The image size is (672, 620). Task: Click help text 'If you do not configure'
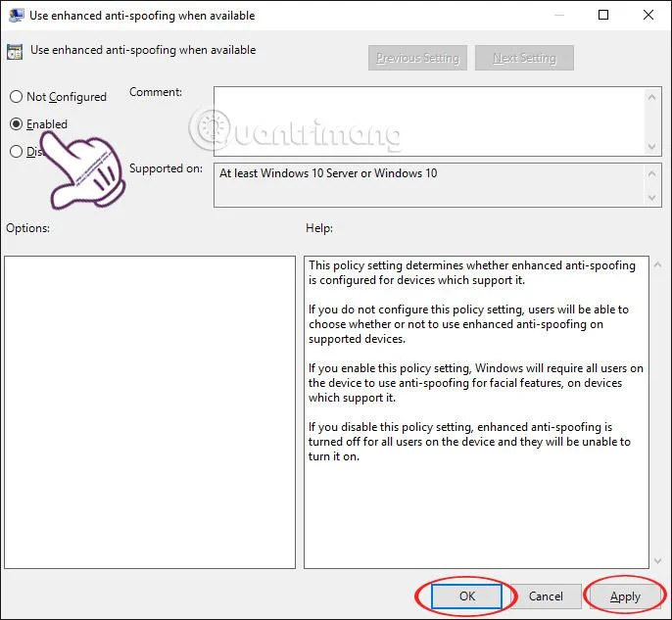click(x=468, y=324)
